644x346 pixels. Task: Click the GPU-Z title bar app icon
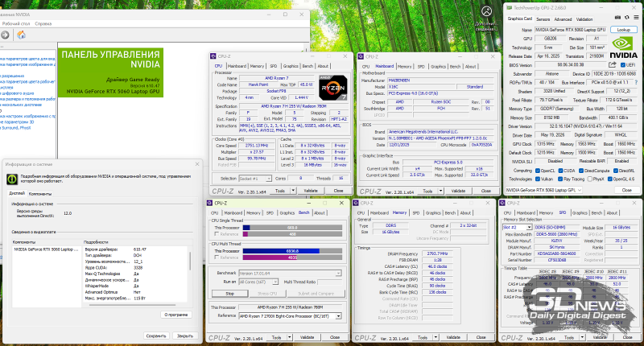510,8
